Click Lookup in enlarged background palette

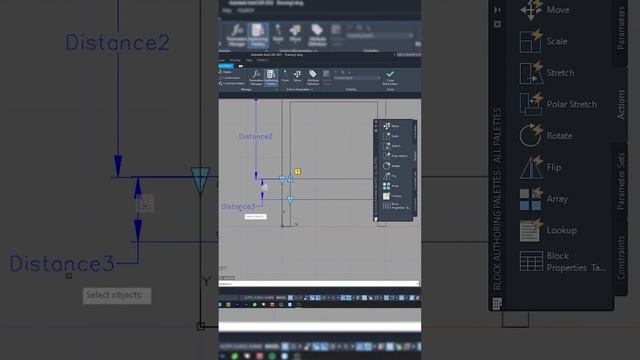[549, 230]
